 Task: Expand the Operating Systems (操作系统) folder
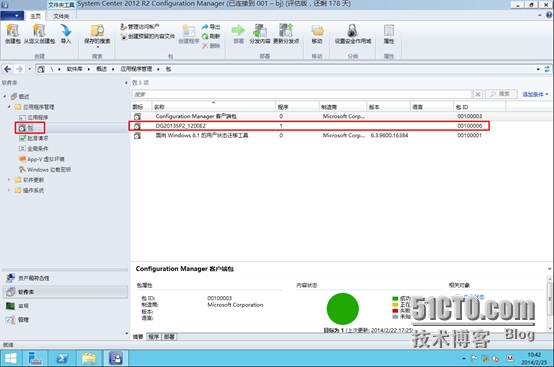[x=9, y=190]
